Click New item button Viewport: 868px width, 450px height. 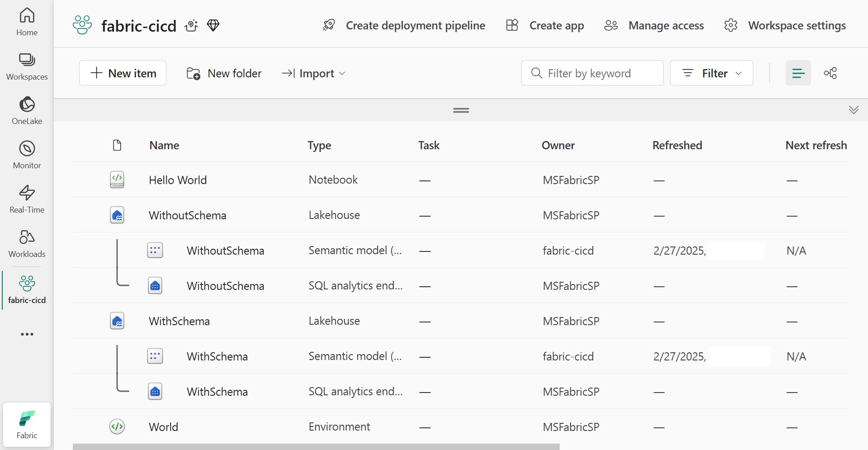point(123,73)
